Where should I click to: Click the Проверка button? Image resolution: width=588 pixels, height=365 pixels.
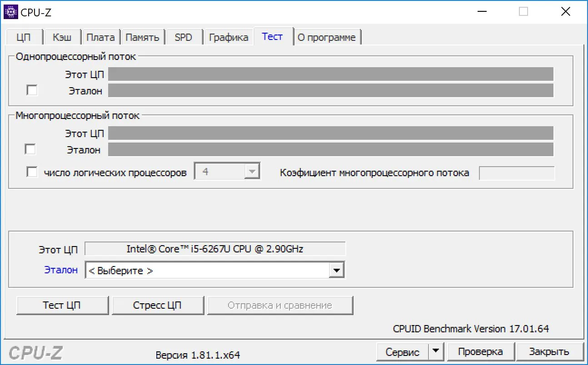[x=480, y=351]
